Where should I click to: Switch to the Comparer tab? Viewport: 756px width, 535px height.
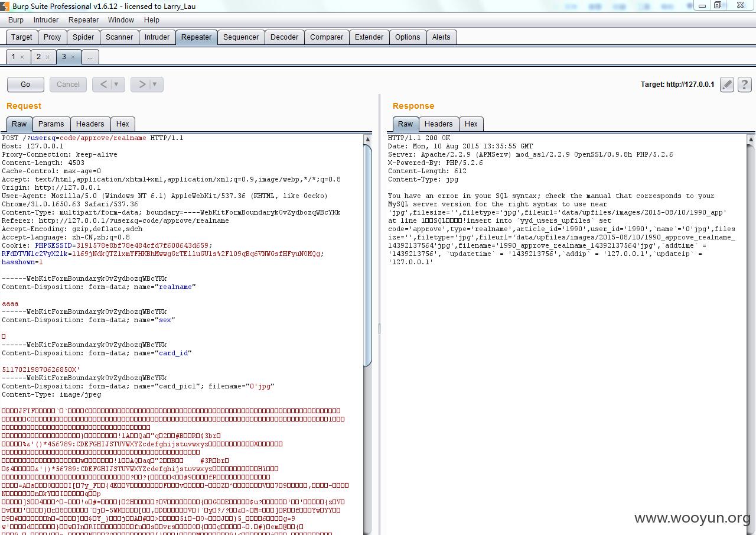pos(327,37)
